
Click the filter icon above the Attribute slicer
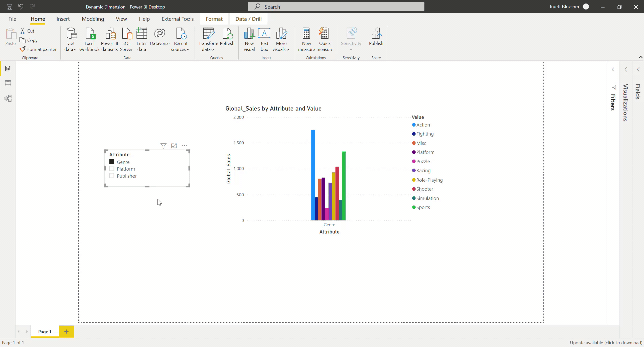(x=163, y=146)
